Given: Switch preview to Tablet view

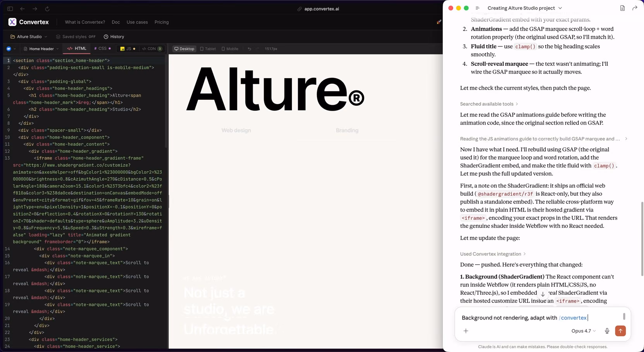Looking at the screenshot, I should (208, 49).
